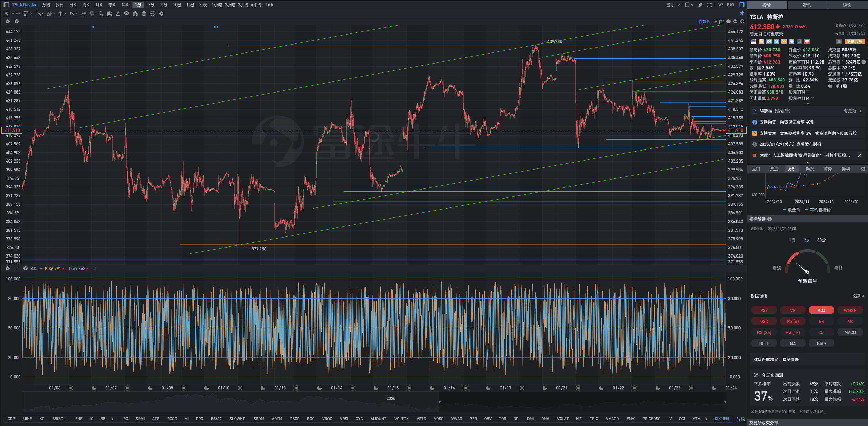Click the sync drawings icon
The width and height of the screenshot is (868, 426).
coord(153,13)
